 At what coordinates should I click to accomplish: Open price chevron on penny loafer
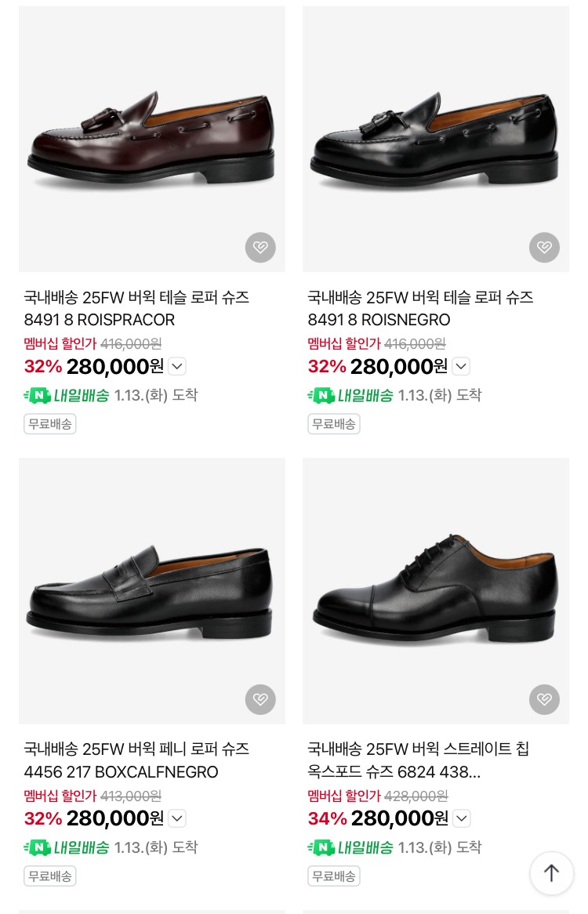[177, 818]
